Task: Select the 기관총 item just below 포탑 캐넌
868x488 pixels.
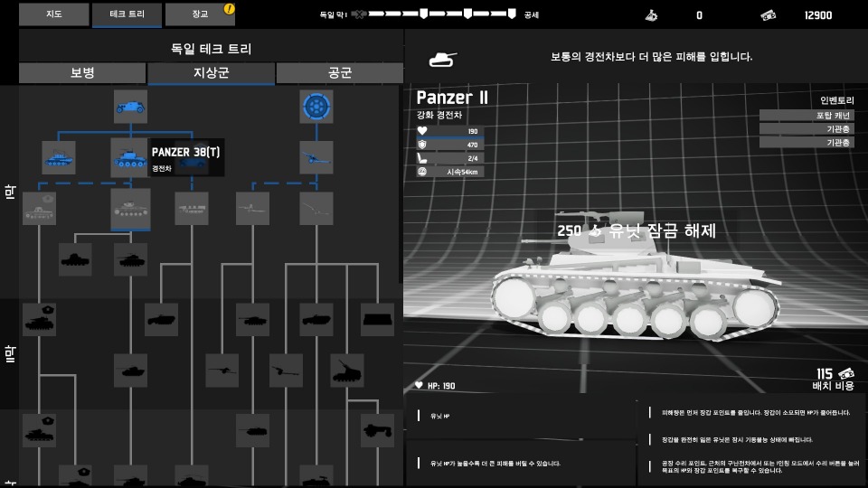Action: click(x=807, y=129)
